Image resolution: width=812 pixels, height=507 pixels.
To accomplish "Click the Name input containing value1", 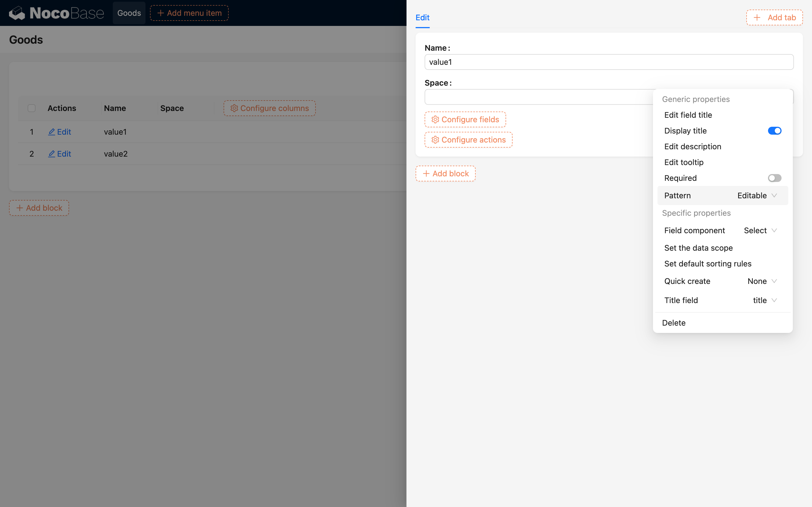I will [x=609, y=62].
